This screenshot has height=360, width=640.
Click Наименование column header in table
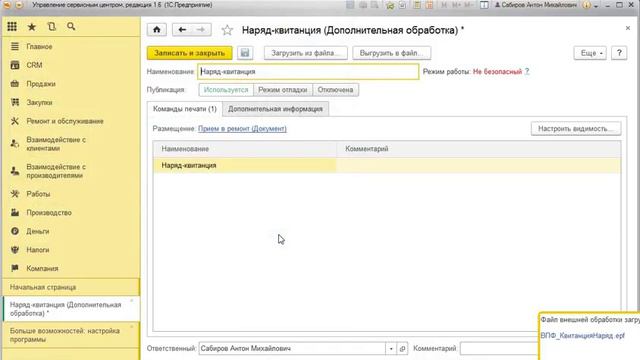[245, 149]
